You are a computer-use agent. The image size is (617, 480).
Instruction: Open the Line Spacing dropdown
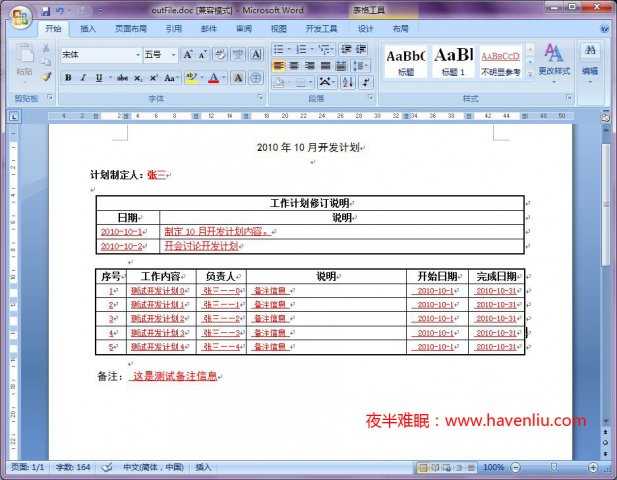(x=361, y=66)
